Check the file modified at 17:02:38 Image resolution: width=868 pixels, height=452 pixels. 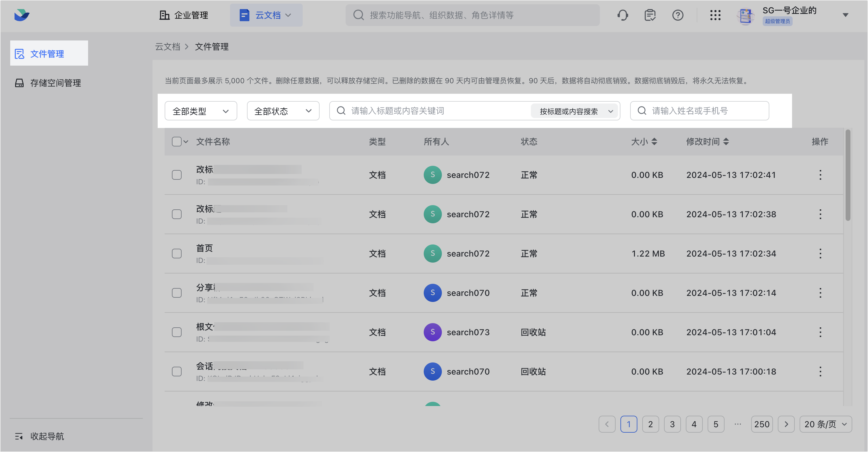point(176,214)
